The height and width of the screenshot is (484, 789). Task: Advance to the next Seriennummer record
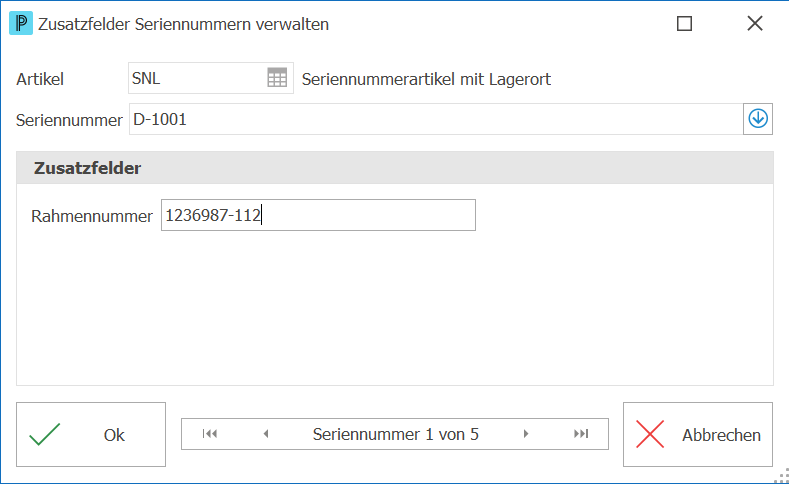pos(526,434)
